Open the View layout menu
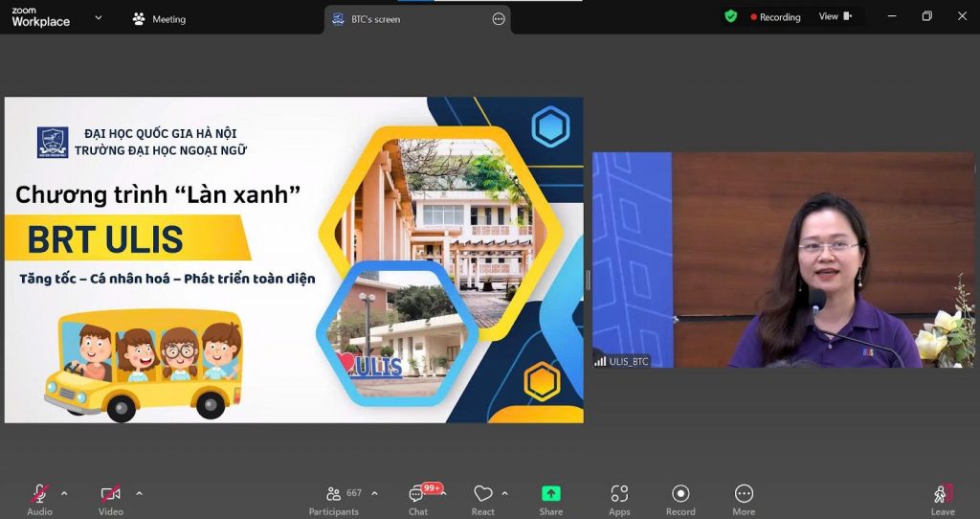 [x=835, y=16]
